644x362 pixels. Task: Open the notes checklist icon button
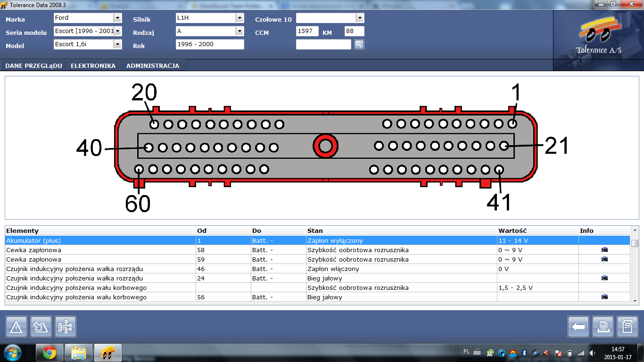pos(627,327)
